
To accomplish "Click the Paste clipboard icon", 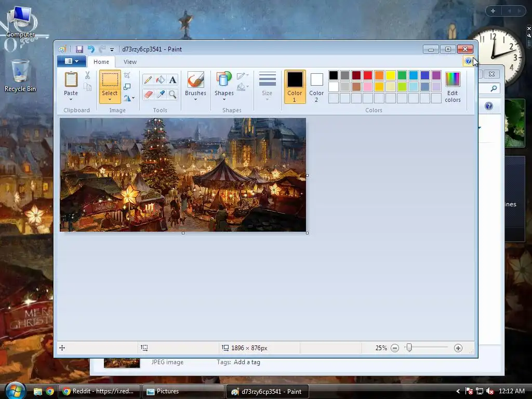I will pyautogui.click(x=71, y=79).
